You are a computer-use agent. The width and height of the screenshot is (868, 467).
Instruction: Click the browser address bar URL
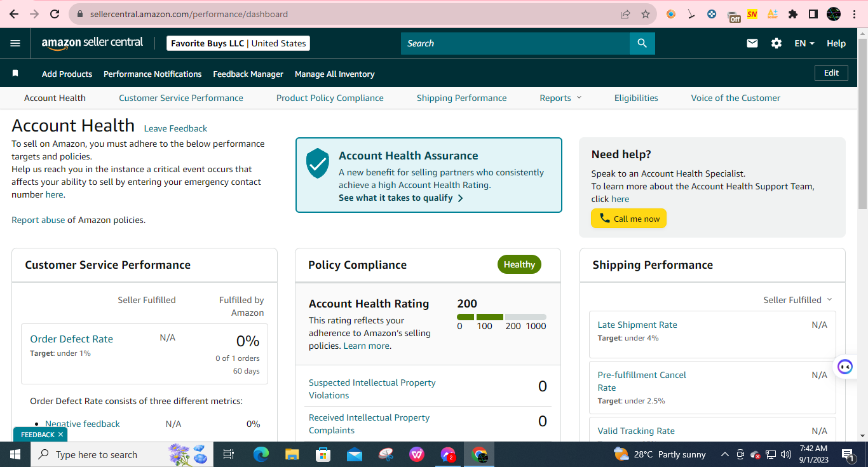(189, 14)
